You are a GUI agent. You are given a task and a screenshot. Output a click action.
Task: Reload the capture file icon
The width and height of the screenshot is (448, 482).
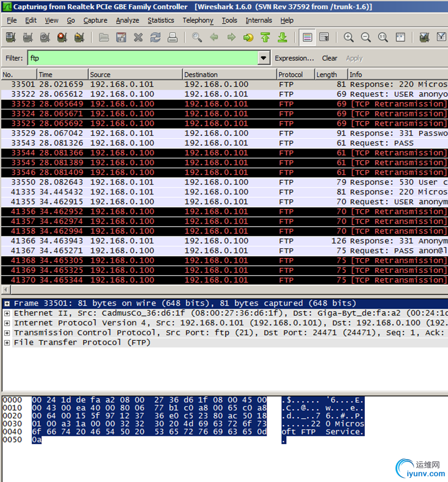click(155, 37)
